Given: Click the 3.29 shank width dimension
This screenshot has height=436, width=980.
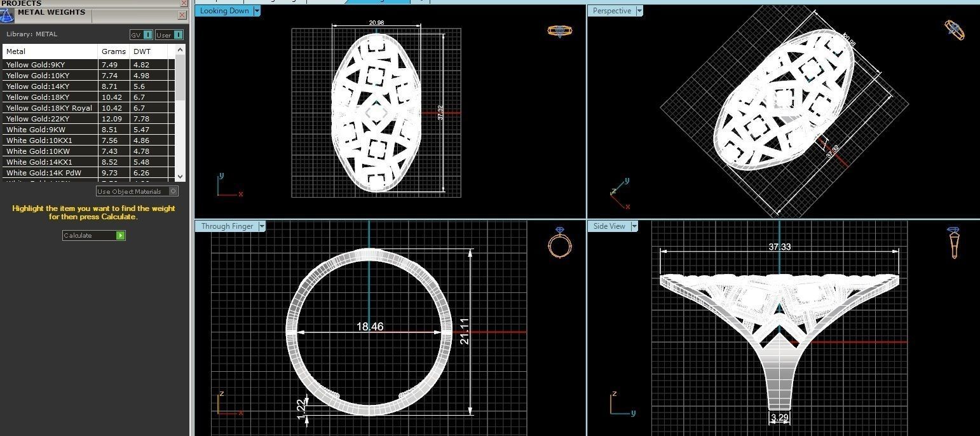Looking at the screenshot, I should (780, 418).
